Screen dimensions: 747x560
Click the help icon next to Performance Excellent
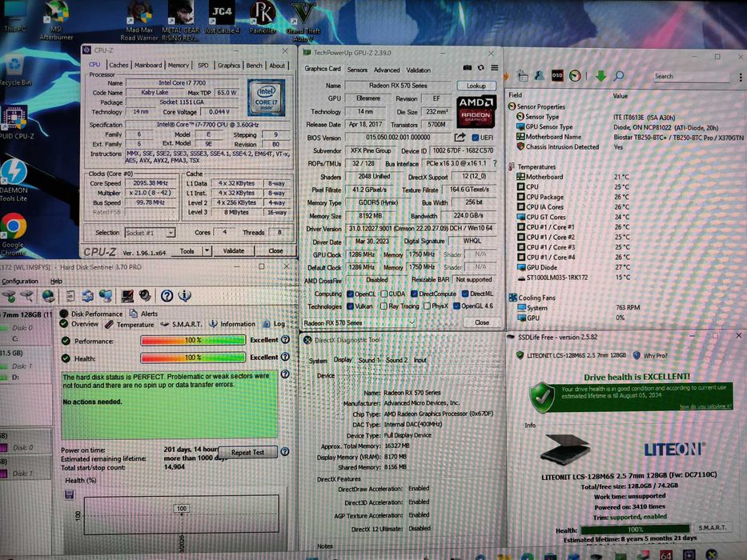coord(285,339)
